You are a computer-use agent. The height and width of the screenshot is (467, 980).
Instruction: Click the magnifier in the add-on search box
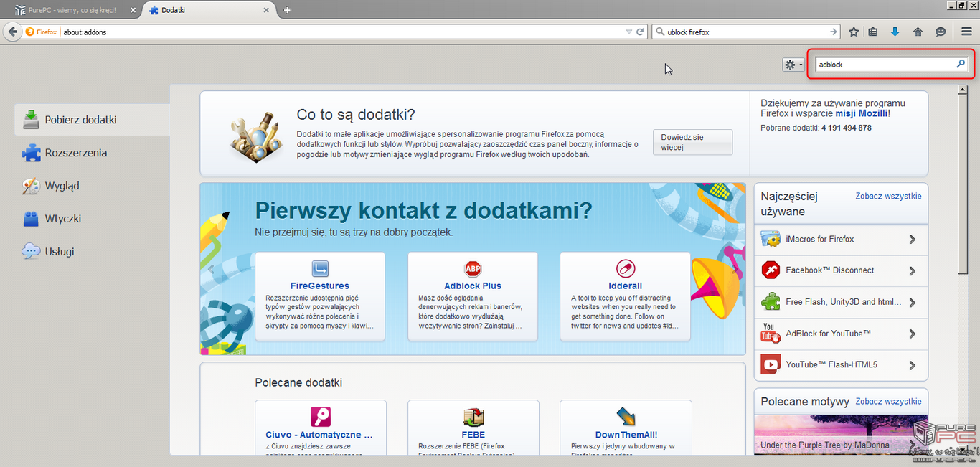pos(961,64)
